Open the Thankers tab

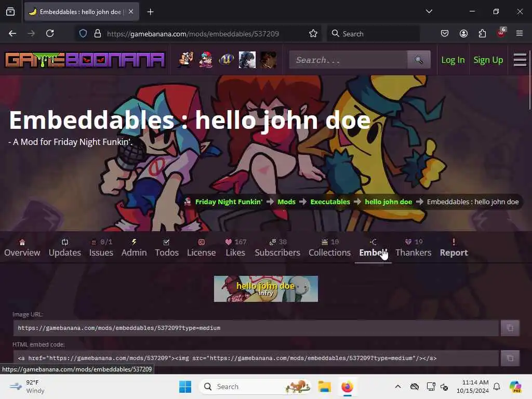pyautogui.click(x=413, y=248)
